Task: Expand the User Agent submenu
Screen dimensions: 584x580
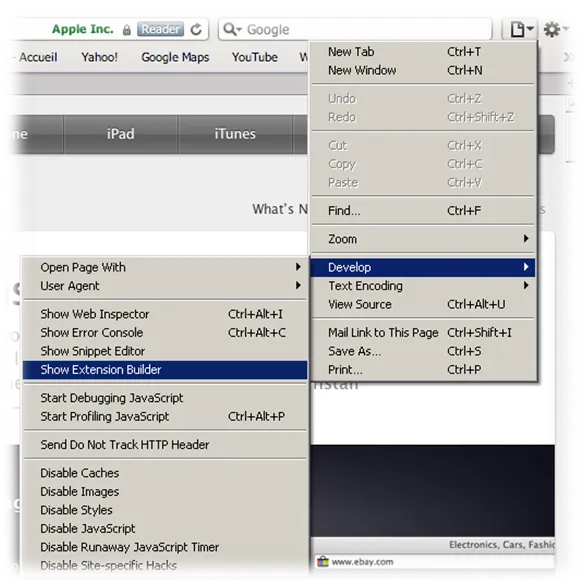Action: pyautogui.click(x=165, y=286)
